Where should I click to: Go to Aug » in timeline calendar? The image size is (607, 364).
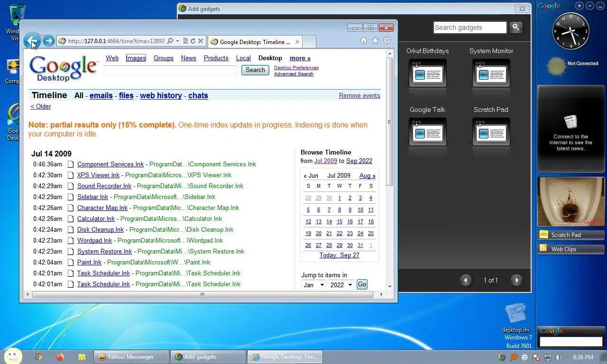[368, 175]
